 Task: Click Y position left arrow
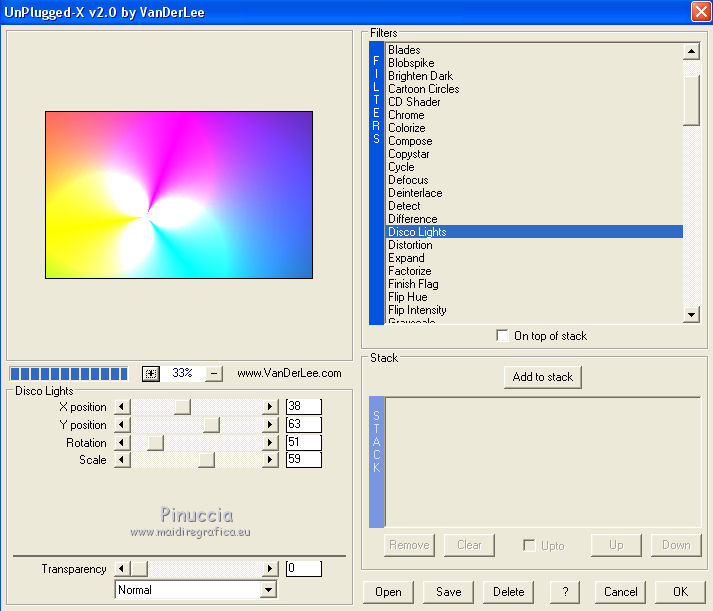tap(122, 425)
